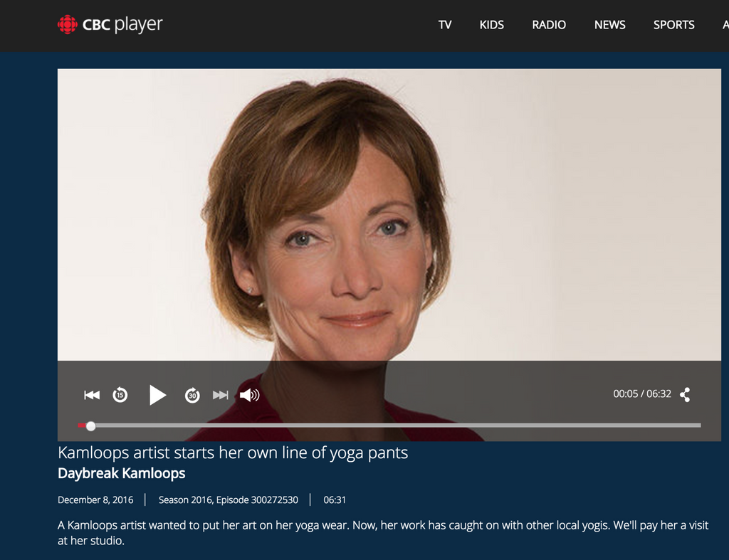This screenshot has width=729, height=560.
Task: Skip to the previous track
Action: (x=92, y=395)
